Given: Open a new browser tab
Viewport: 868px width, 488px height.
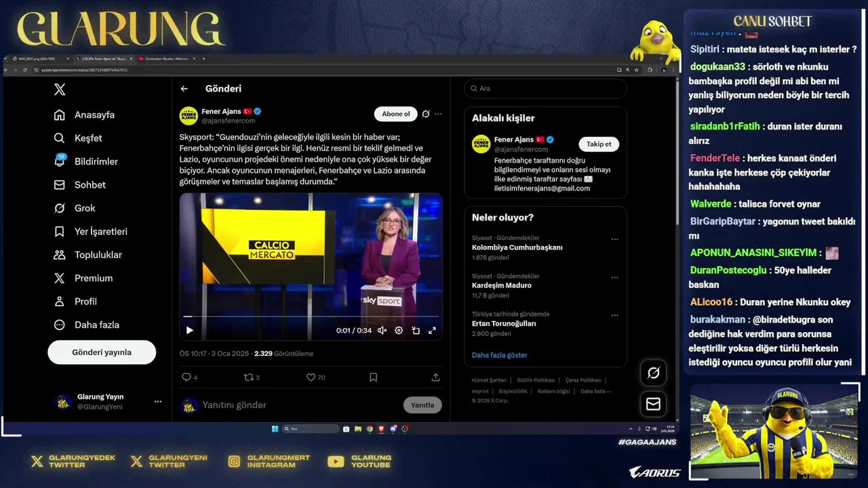Looking at the screenshot, I should [203, 59].
